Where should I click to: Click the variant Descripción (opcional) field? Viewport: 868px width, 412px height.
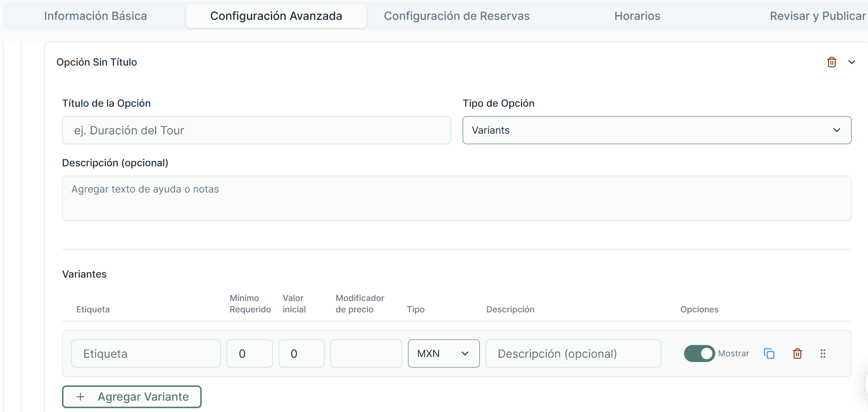[x=573, y=353]
